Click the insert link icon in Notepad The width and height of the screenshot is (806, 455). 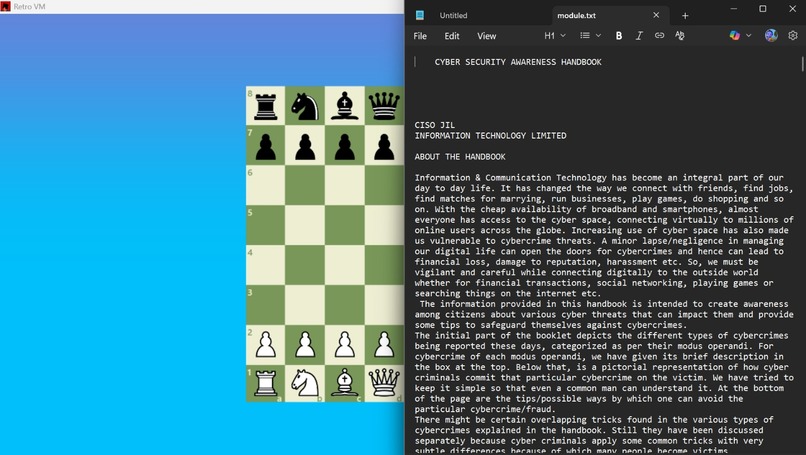(x=659, y=35)
